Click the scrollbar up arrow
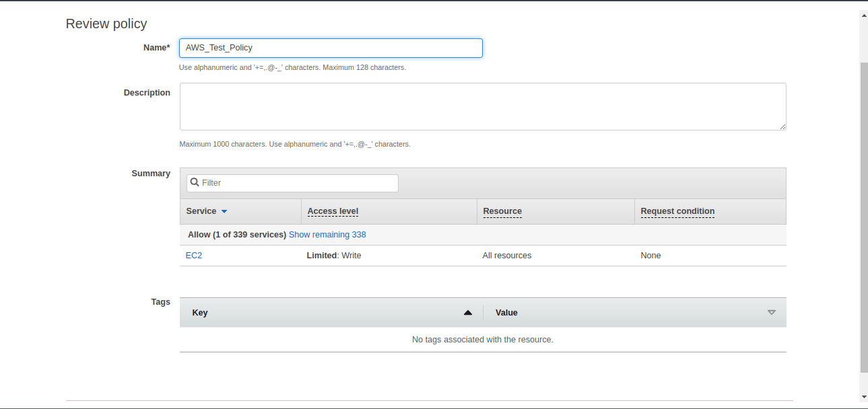868x409 pixels. click(864, 16)
